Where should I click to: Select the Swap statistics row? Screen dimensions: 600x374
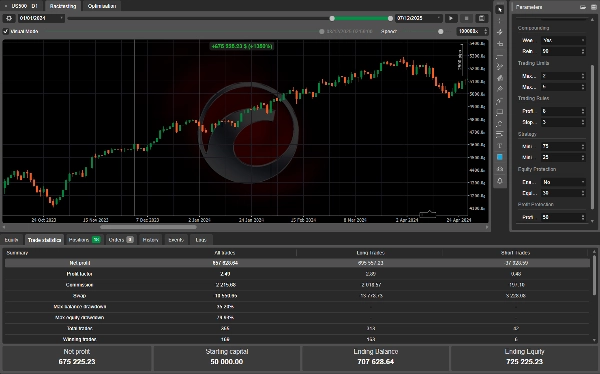297,296
